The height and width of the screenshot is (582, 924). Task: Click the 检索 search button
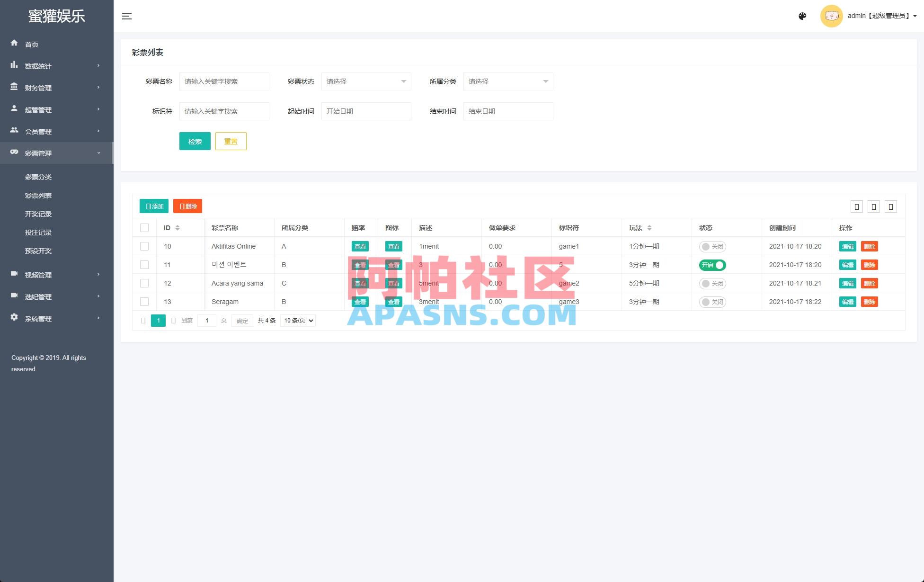pyautogui.click(x=195, y=141)
